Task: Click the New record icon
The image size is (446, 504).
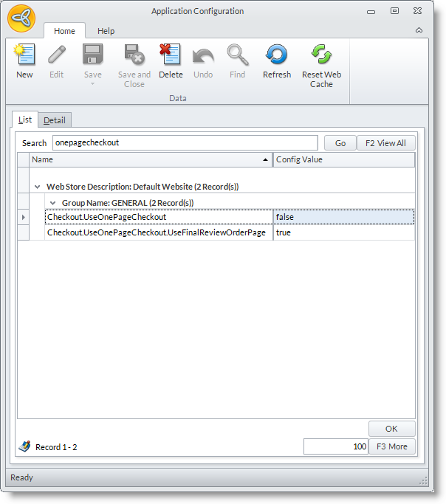Action: [x=24, y=55]
